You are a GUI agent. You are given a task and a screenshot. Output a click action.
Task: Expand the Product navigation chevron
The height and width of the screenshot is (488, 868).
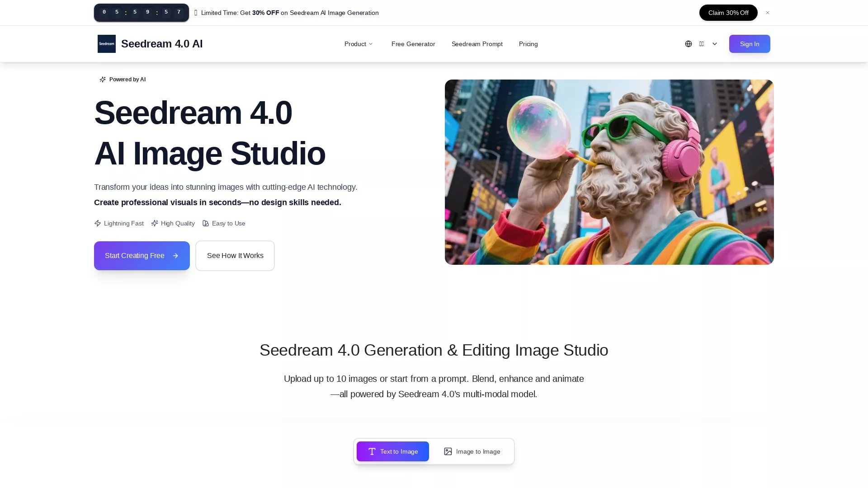(371, 44)
